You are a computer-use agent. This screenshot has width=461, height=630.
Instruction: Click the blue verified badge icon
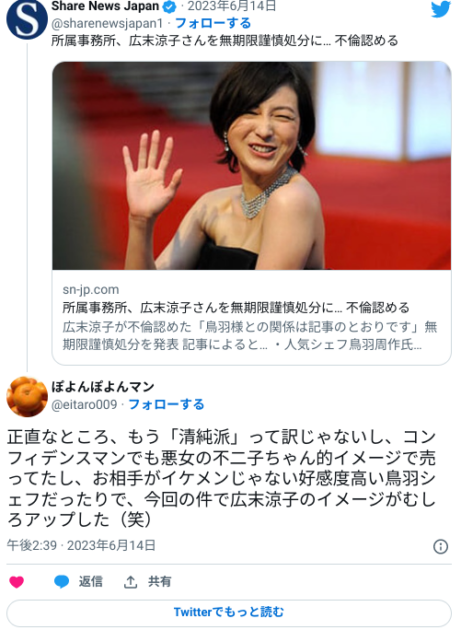tap(170, 7)
